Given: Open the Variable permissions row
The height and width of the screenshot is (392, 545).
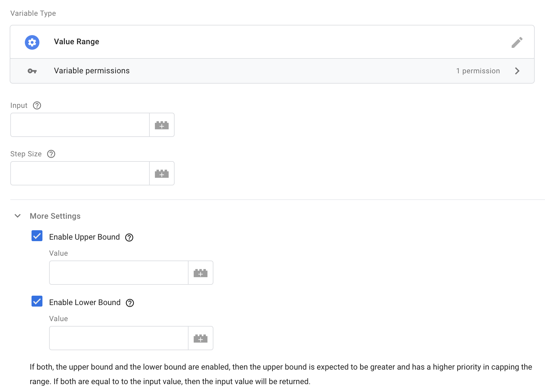Looking at the screenshot, I should 92,71.
